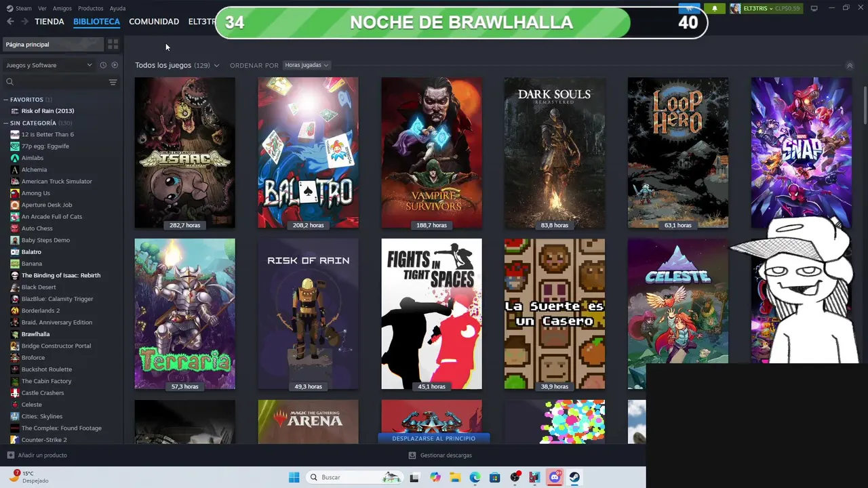Select American Truck Simulator in list
Image resolution: width=868 pixels, height=488 pixels.
tap(56, 182)
